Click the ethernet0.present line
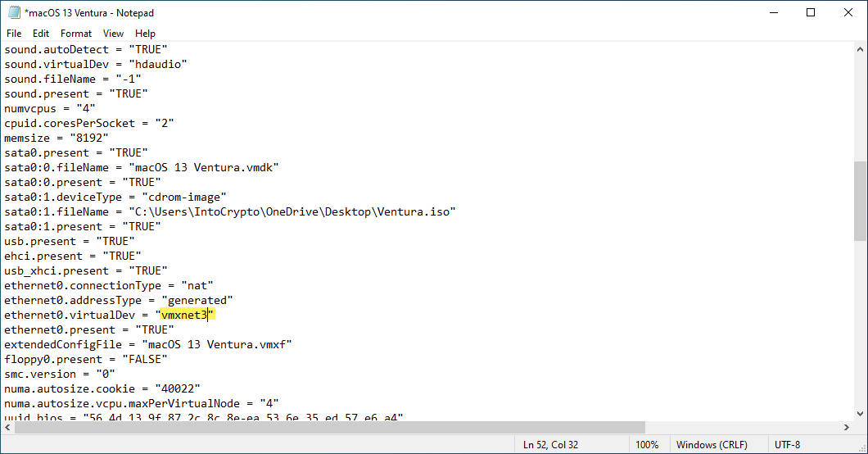This screenshot has height=454, width=868. pos(89,330)
